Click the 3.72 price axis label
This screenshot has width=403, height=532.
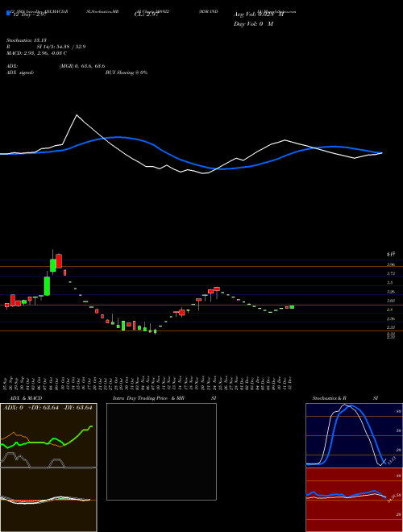click(x=390, y=273)
